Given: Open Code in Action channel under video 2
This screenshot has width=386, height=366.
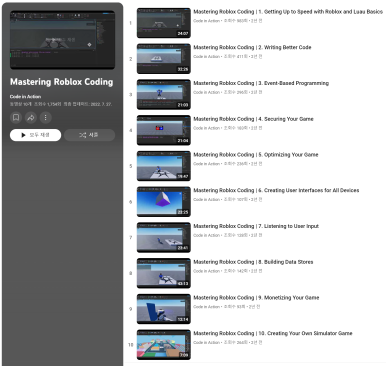Looking at the screenshot, I should 206,57.
